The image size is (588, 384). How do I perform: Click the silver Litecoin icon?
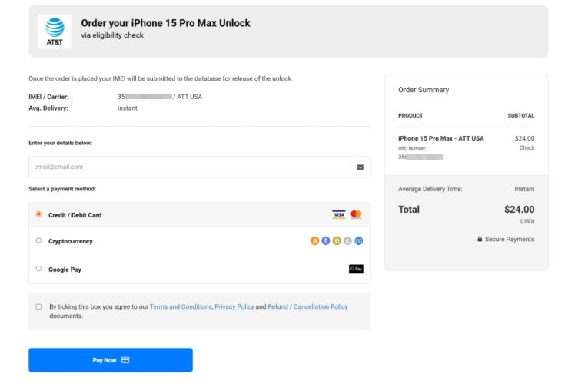pos(347,241)
